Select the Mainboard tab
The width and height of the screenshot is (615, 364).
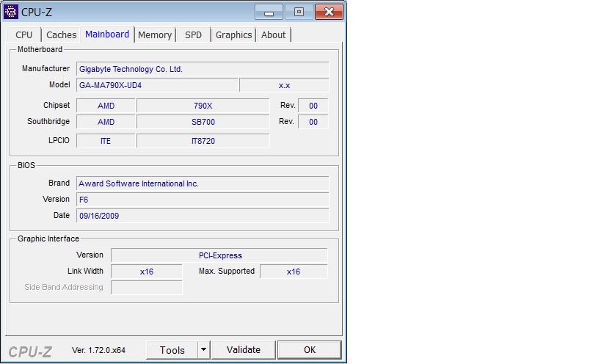107,34
